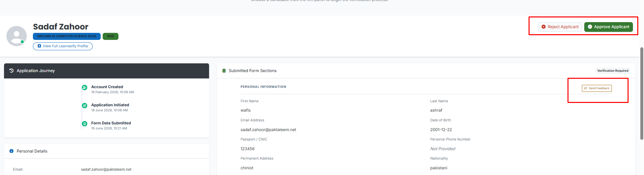Screen dimensions: 644x175
Task: Click the Form Data Submitted icon
Action: point(85,124)
